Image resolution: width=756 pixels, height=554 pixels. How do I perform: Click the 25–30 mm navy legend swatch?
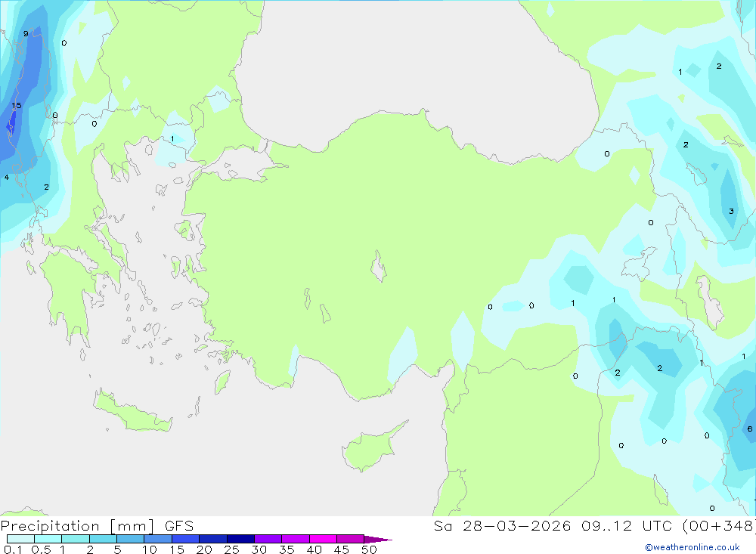click(x=240, y=539)
